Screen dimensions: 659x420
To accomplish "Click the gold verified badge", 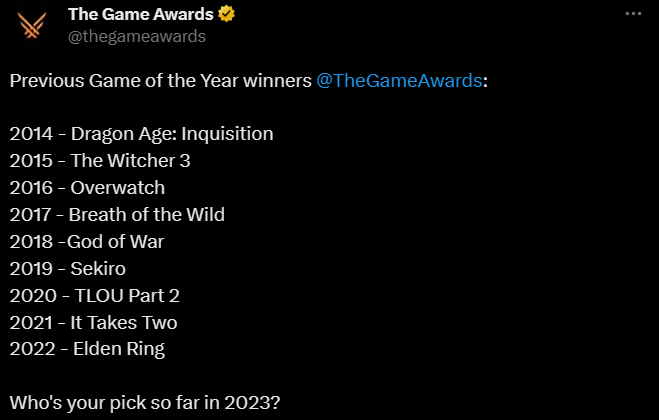I will (227, 14).
